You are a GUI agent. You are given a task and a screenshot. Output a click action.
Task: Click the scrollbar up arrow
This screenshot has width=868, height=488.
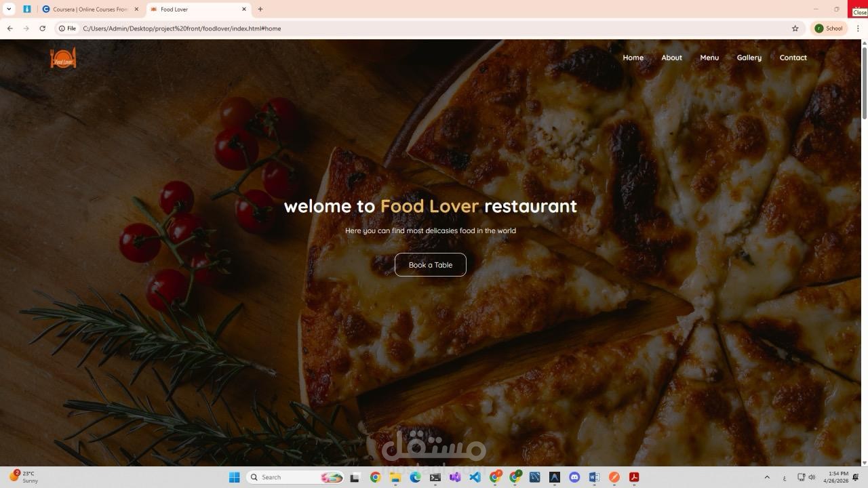(x=864, y=43)
